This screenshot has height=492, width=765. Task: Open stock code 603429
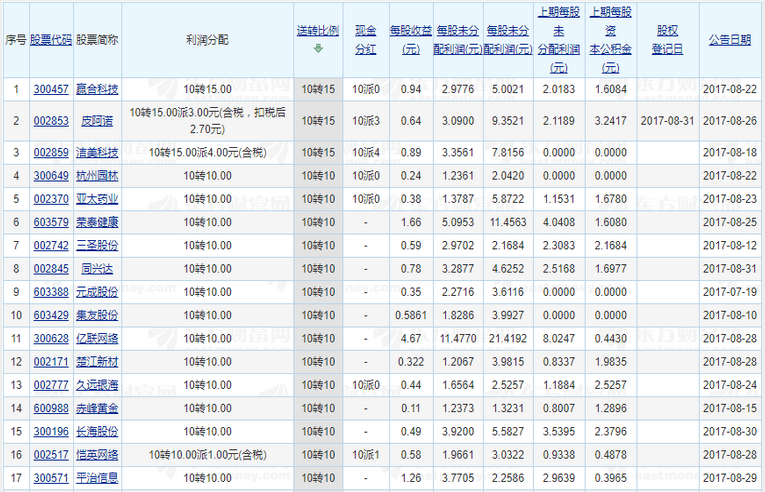click(51, 315)
